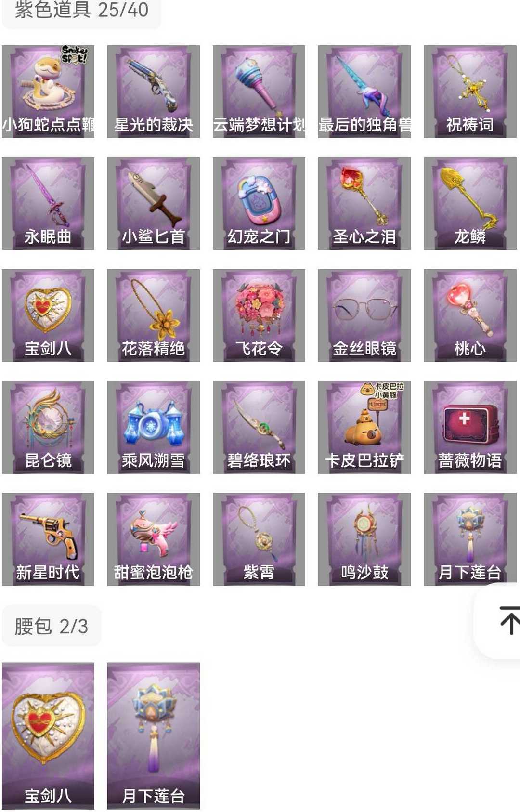Pick the 小鲨匕首 shark dagger
This screenshot has height=812, width=520.
(x=154, y=203)
